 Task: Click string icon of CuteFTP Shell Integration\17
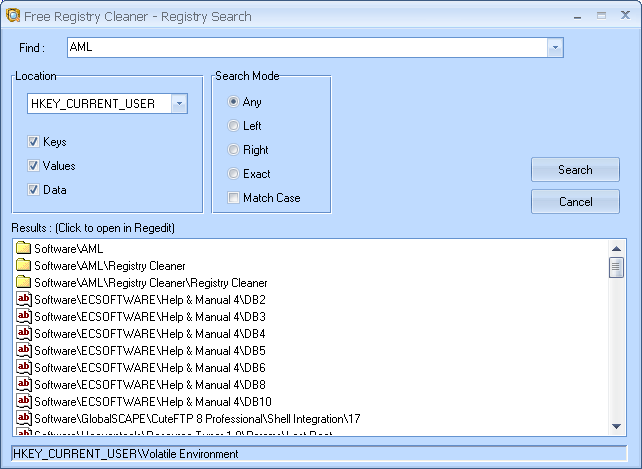click(x=24, y=418)
